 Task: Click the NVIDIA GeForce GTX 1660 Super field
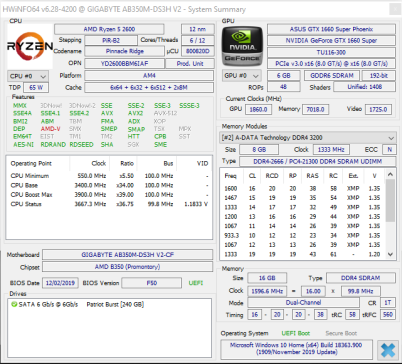[x=331, y=41]
